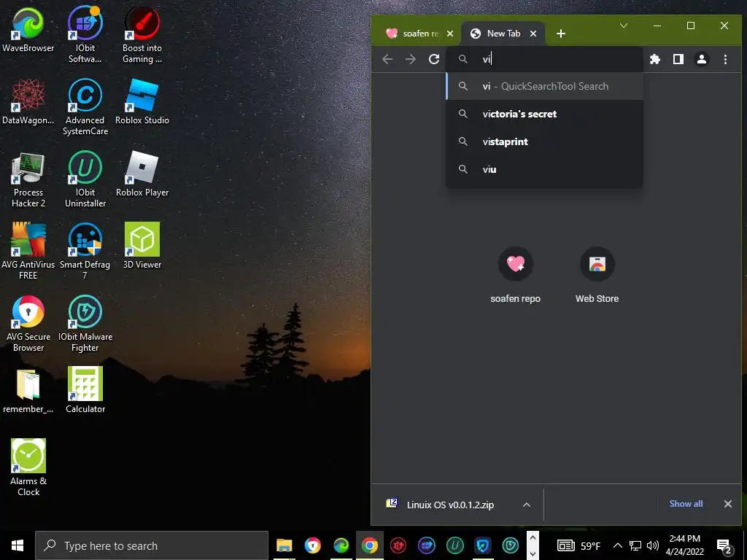Open a new Chrome tab with plus button
Image resolution: width=747 pixels, height=560 pixels.
click(561, 34)
